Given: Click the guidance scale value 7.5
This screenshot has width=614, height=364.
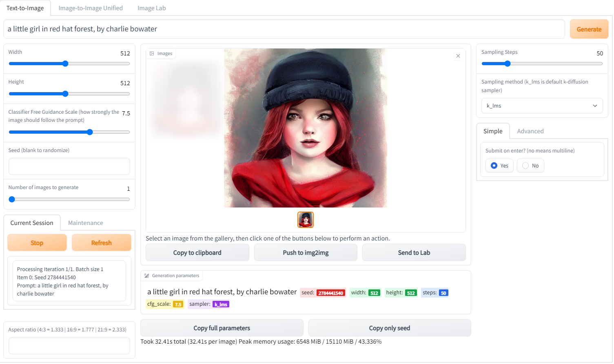Looking at the screenshot, I should 126,113.
